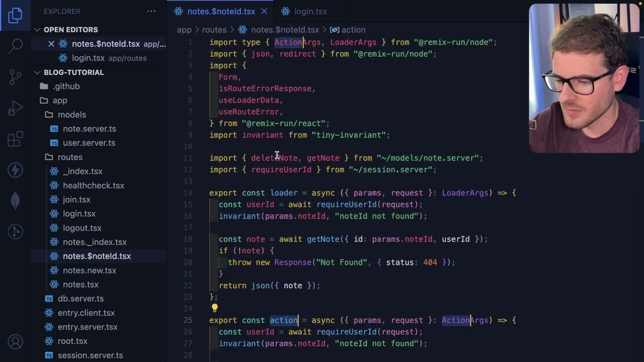Open entry.server.tsx file

[x=88, y=327]
